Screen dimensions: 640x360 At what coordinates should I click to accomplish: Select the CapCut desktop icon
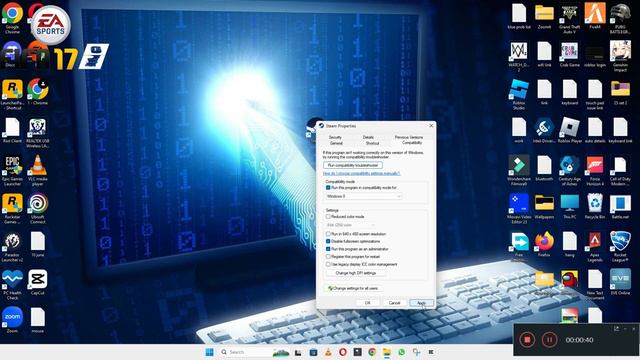[38, 282]
